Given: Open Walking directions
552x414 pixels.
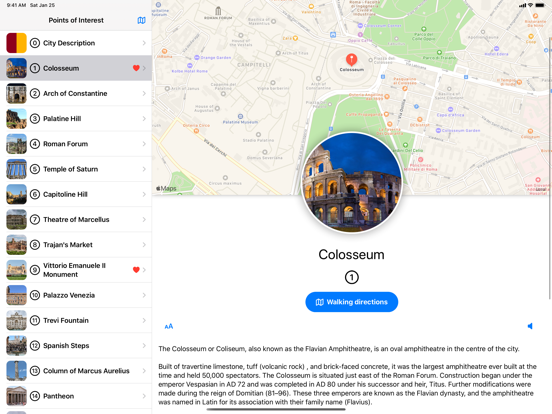Looking at the screenshot, I should tap(351, 302).
